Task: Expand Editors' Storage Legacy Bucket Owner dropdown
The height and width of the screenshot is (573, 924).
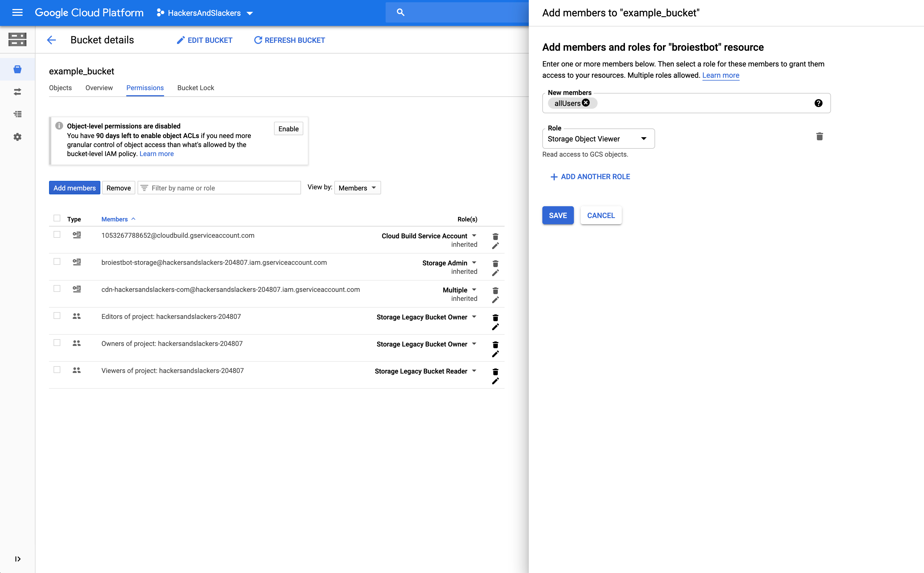Action: pyautogui.click(x=474, y=317)
